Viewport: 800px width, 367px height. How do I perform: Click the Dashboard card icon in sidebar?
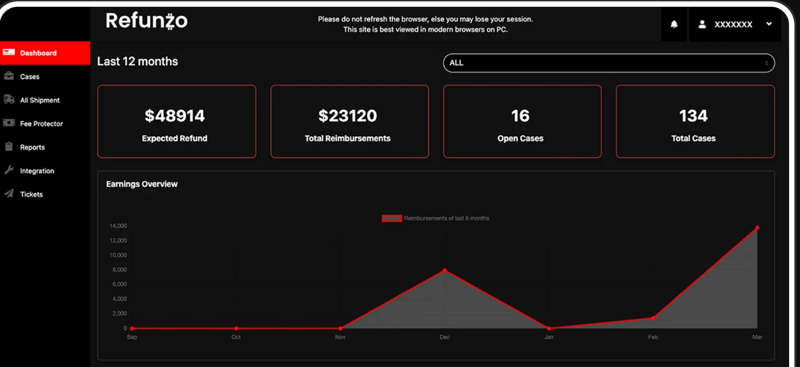(x=9, y=53)
